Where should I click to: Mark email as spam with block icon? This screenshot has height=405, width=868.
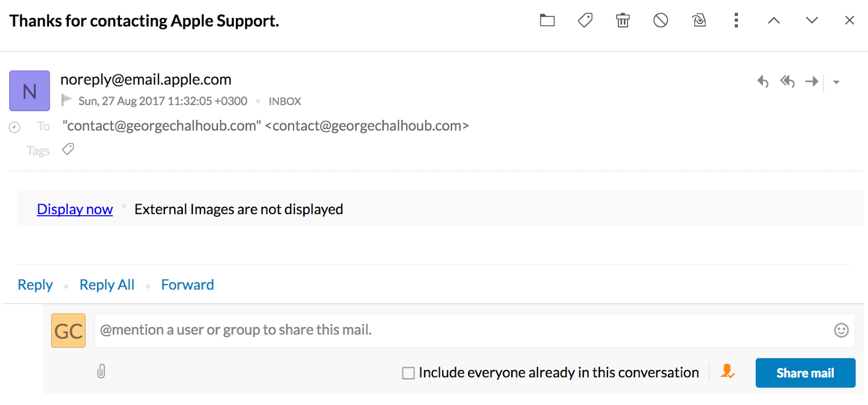(x=660, y=21)
